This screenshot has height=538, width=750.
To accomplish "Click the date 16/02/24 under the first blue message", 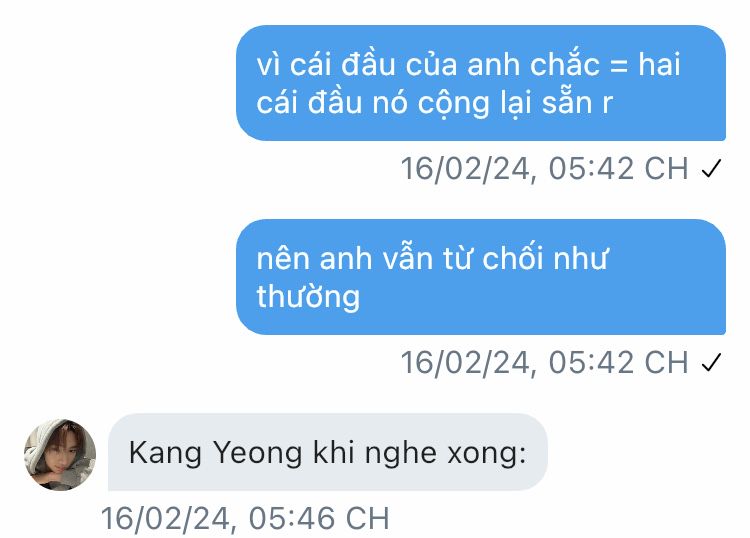I will (465, 169).
